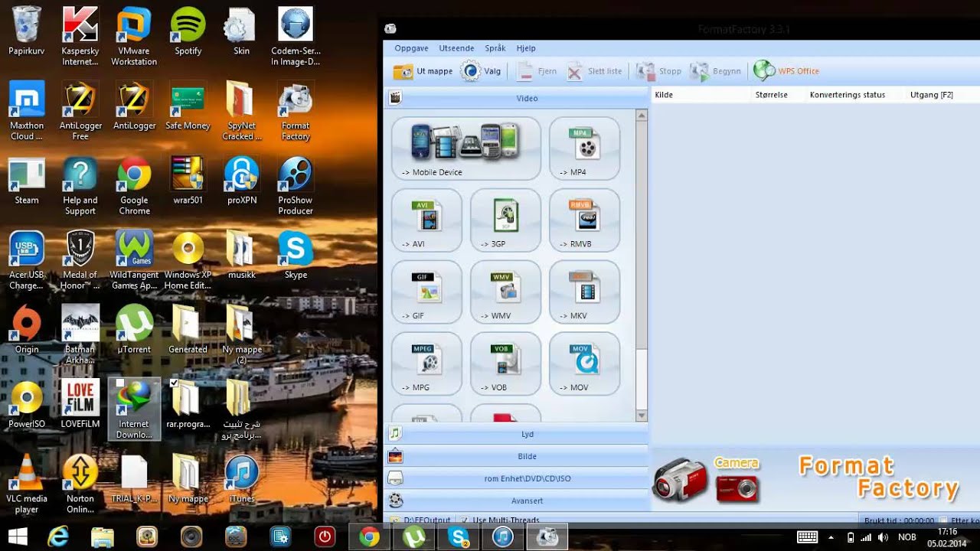Click Slett liste to clear list
980x551 pixels.
(x=594, y=71)
